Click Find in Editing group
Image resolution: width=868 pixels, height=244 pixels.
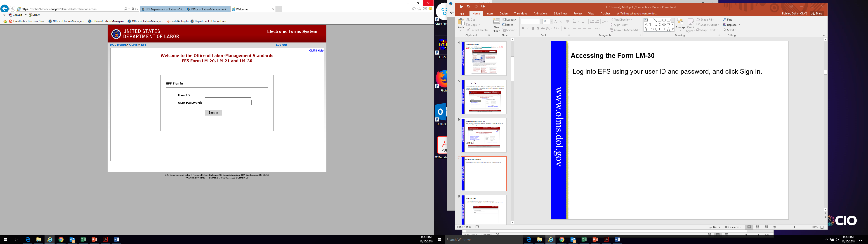(x=728, y=20)
